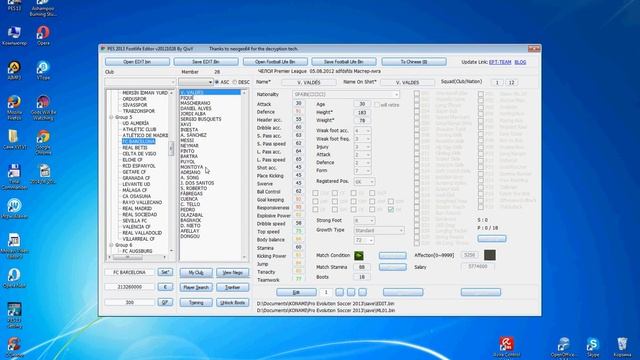
Task: Open the Gods Will Be Watching shortcut
Action: 43,107
